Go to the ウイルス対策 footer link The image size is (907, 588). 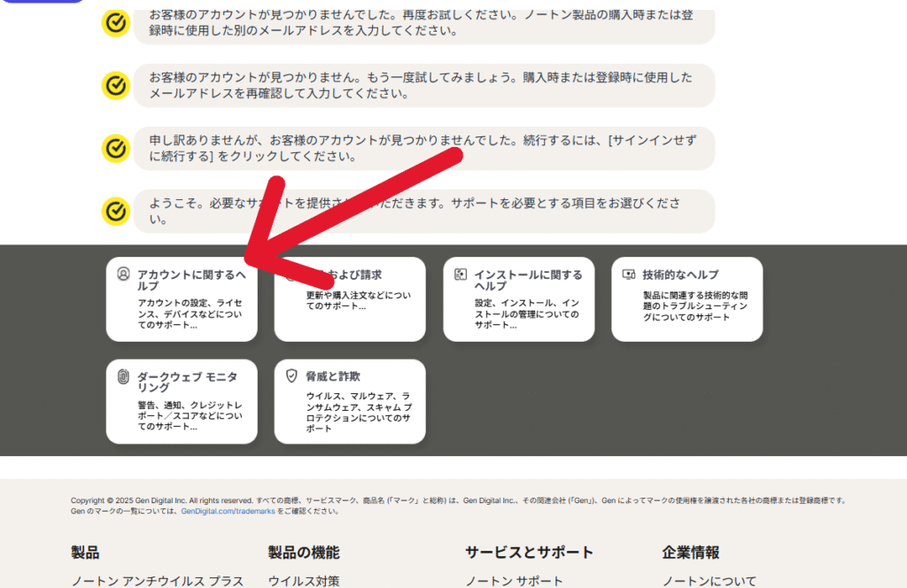304,581
